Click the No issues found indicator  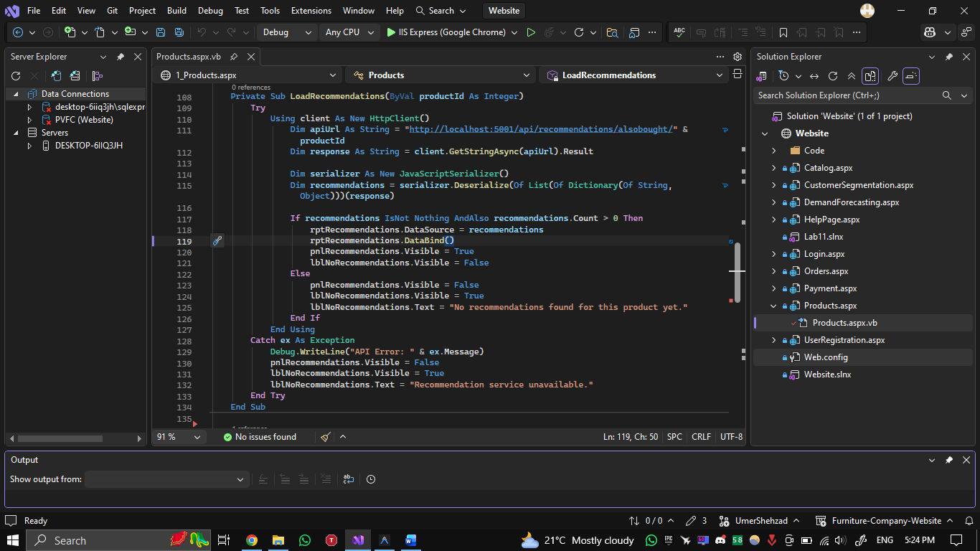pos(260,437)
